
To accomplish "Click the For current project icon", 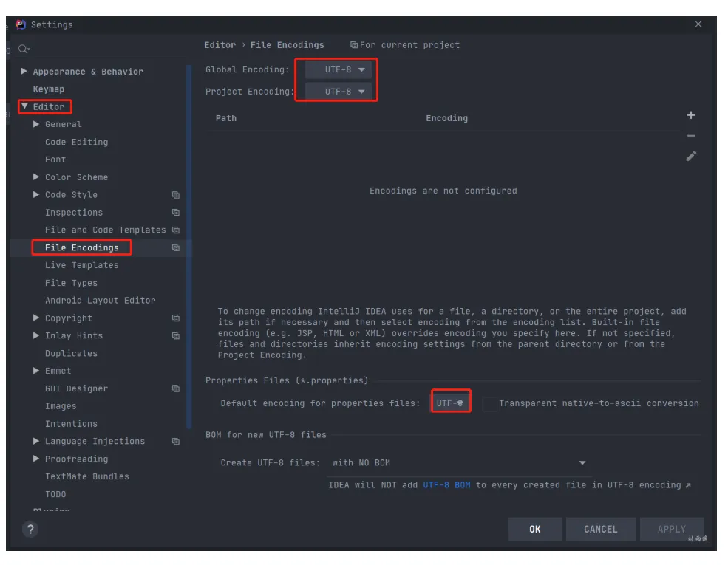I will click(x=354, y=45).
